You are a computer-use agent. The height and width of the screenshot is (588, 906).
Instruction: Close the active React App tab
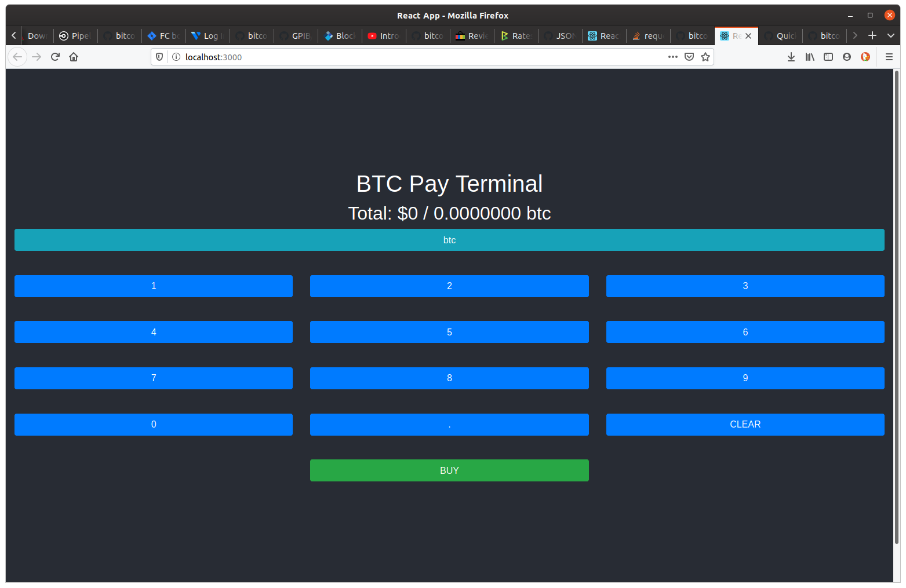(748, 36)
